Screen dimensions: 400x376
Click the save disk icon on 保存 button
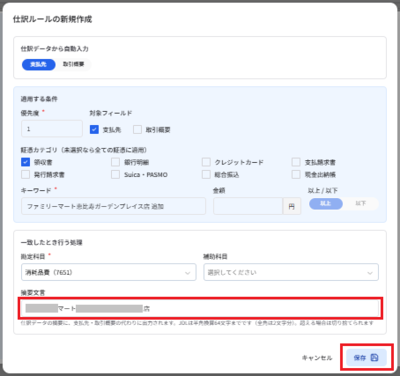(x=374, y=357)
